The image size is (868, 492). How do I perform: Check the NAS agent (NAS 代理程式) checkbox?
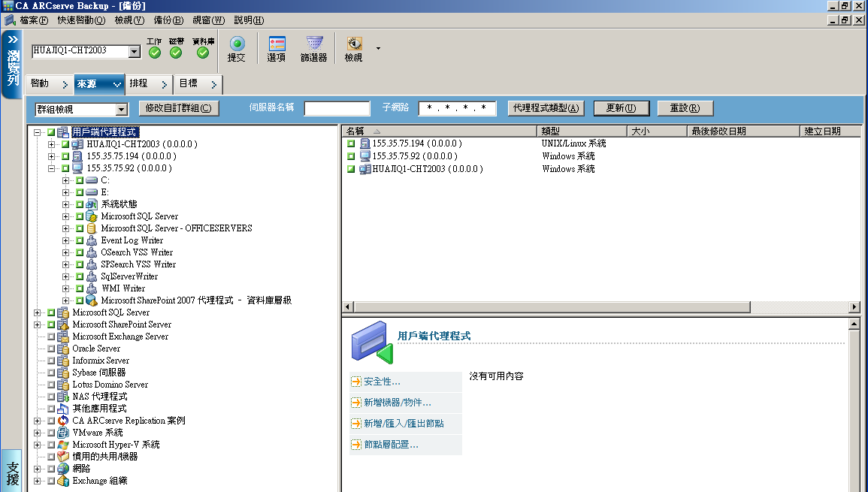51,397
